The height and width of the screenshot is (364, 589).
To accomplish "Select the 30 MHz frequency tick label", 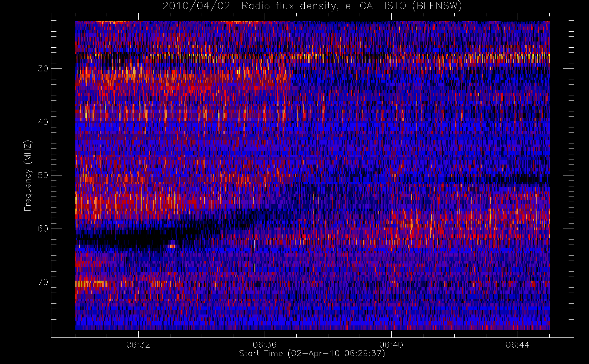I will point(43,68).
